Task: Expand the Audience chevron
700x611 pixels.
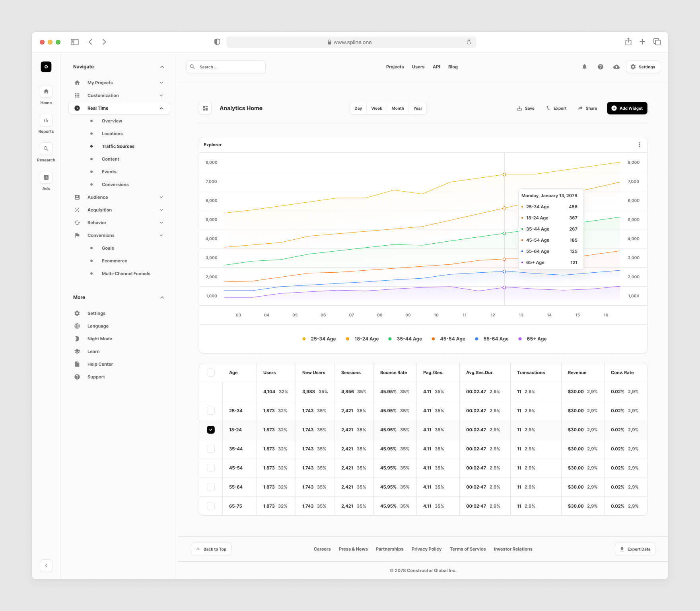Action: click(161, 197)
